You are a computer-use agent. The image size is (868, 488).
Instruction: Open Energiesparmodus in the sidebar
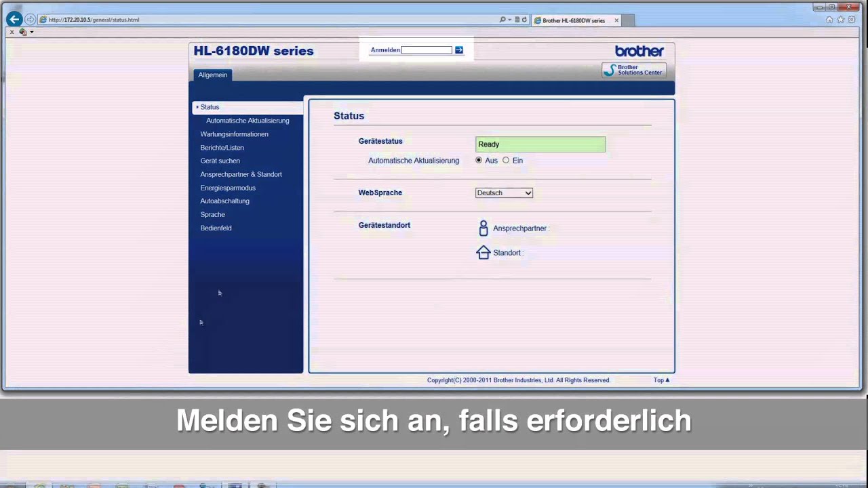pyautogui.click(x=228, y=188)
